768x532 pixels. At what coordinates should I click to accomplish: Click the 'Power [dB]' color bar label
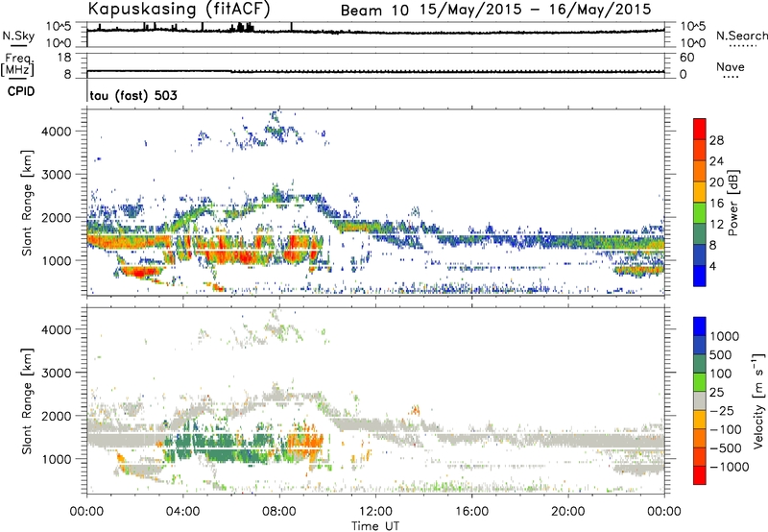tap(732, 203)
